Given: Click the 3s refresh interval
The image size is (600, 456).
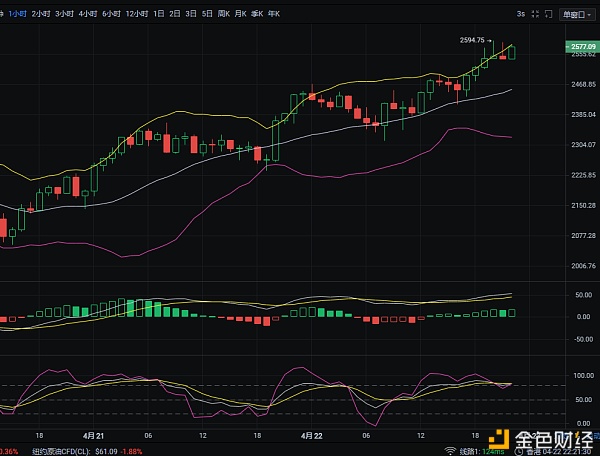Looking at the screenshot, I should (x=521, y=15).
